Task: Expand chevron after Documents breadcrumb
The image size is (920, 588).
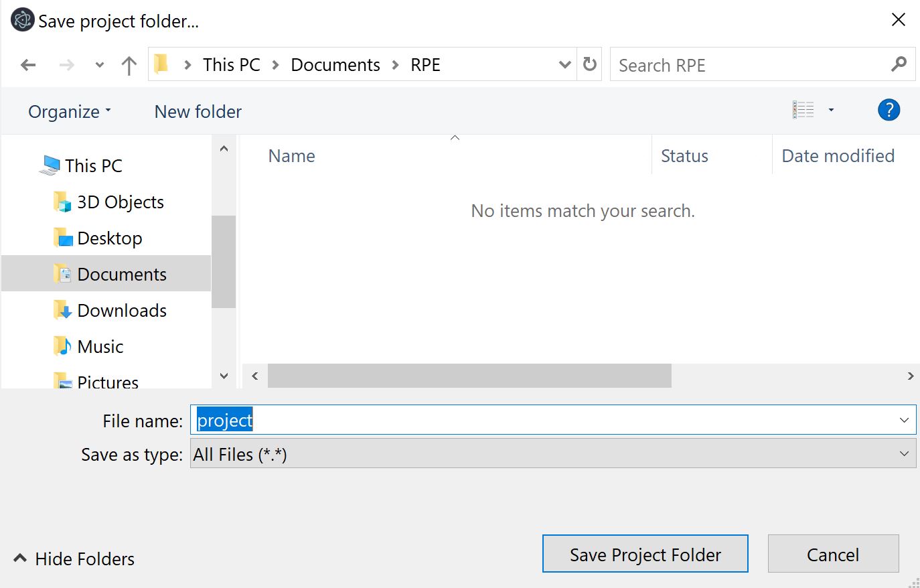Action: (x=396, y=65)
